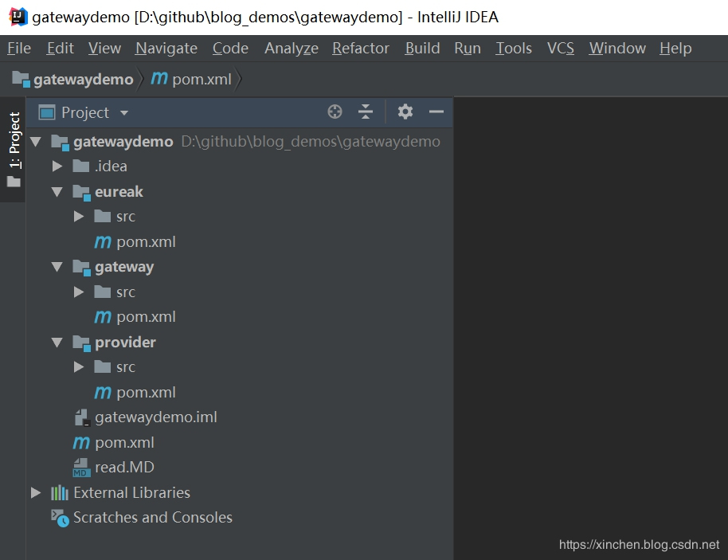Click the Select Opened File crosshair icon
This screenshot has height=560, width=728.
pyautogui.click(x=334, y=112)
